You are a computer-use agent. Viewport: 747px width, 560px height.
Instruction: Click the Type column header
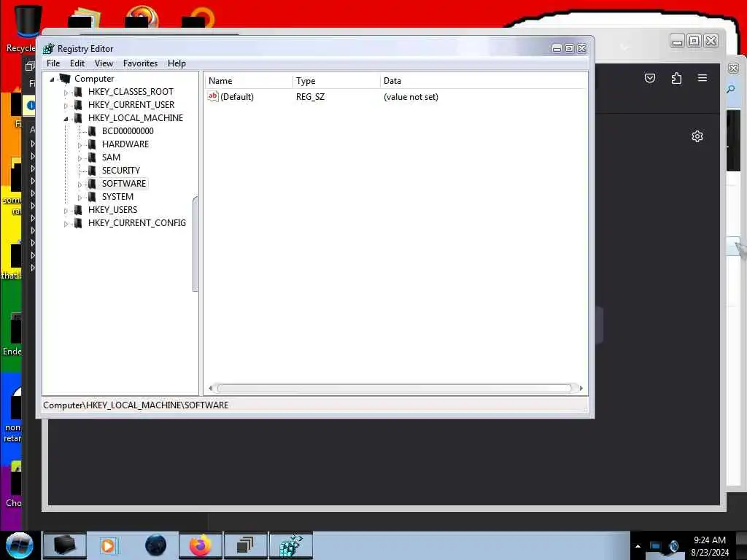(336, 81)
